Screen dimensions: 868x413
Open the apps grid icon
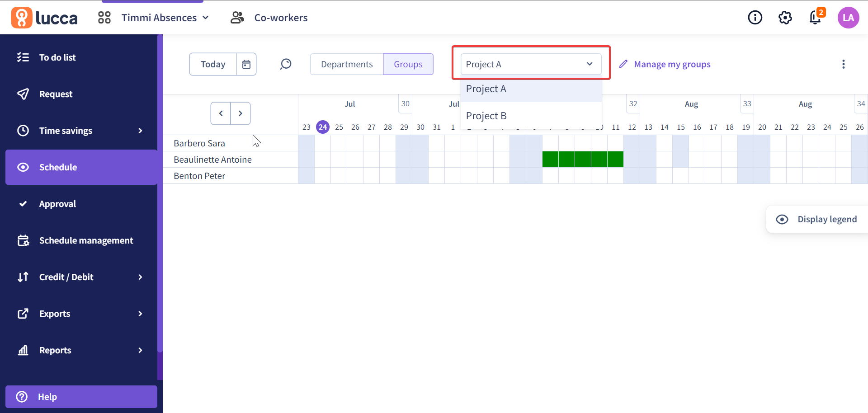coord(104,18)
